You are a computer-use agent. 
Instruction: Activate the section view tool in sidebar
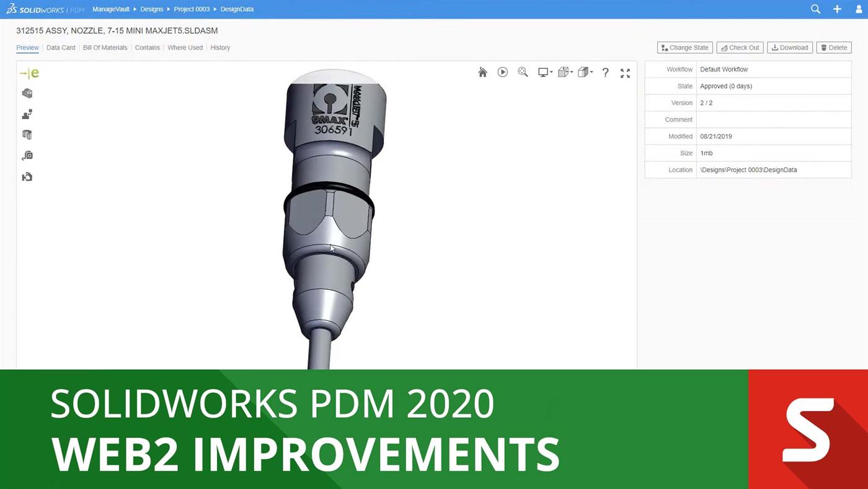[27, 135]
